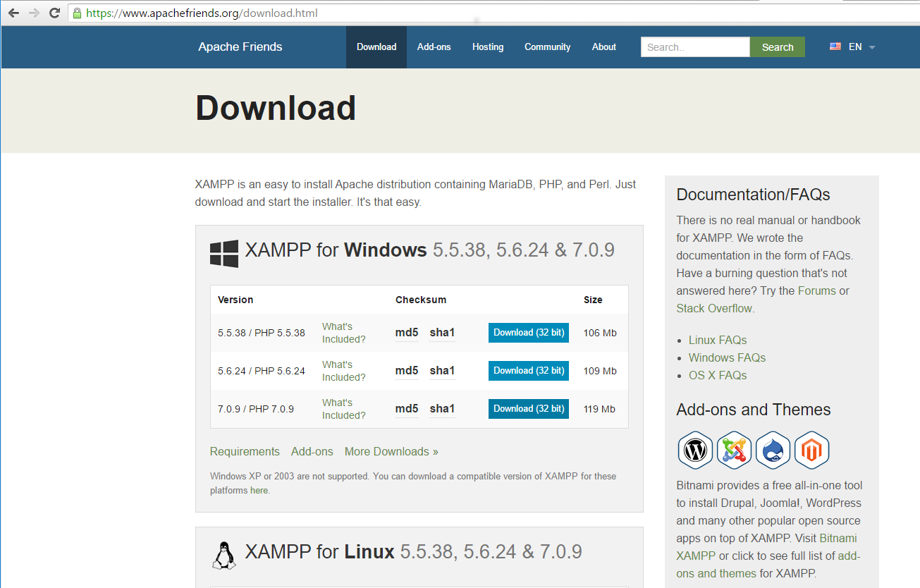Open the Community nav menu
Image resolution: width=920 pixels, height=588 pixels.
tap(547, 47)
